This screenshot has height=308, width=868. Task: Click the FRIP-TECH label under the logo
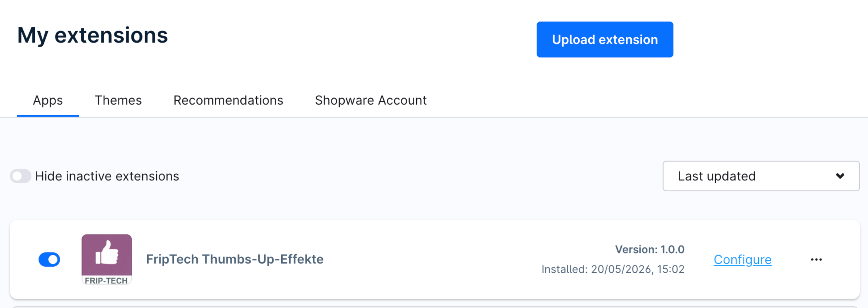[x=106, y=280]
